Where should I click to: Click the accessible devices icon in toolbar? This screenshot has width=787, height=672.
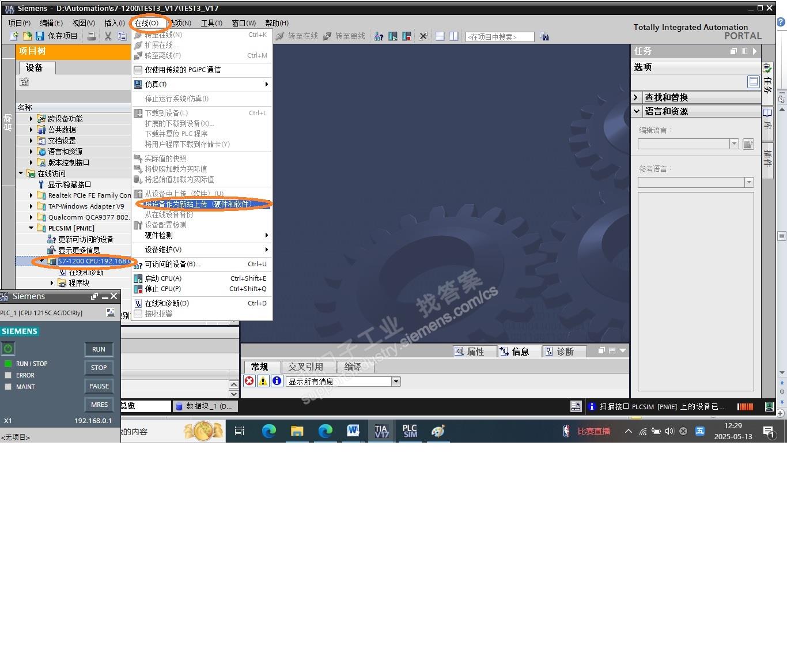click(379, 36)
